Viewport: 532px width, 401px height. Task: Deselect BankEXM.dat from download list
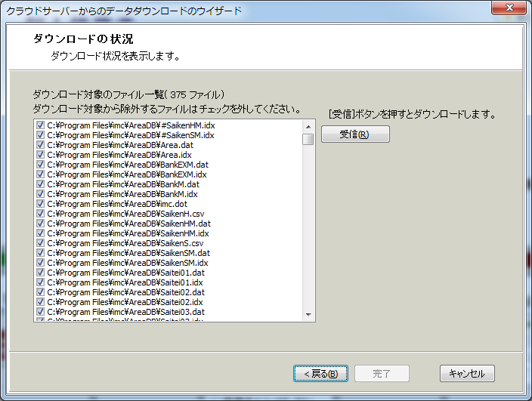click(41, 165)
